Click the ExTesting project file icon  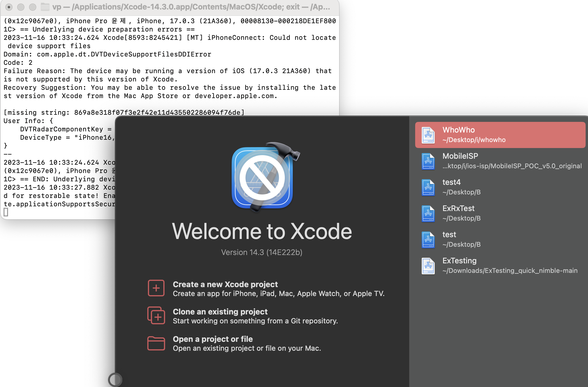tap(428, 266)
